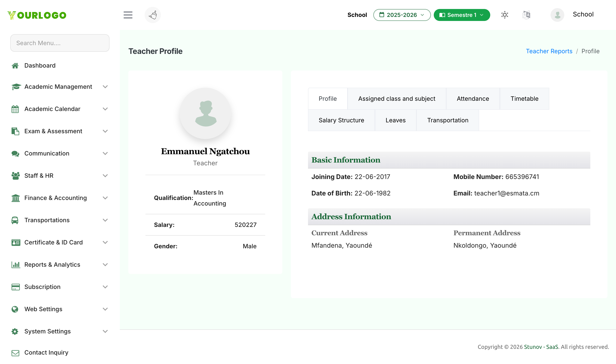The height and width of the screenshot is (364, 616).
Task: Click the gender value Male
Action: tap(249, 246)
